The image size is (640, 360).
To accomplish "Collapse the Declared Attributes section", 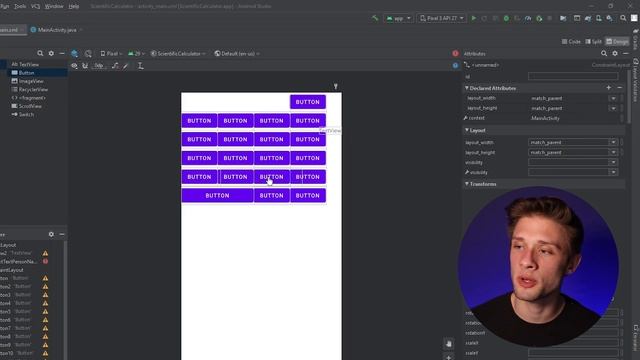I will (x=467, y=88).
